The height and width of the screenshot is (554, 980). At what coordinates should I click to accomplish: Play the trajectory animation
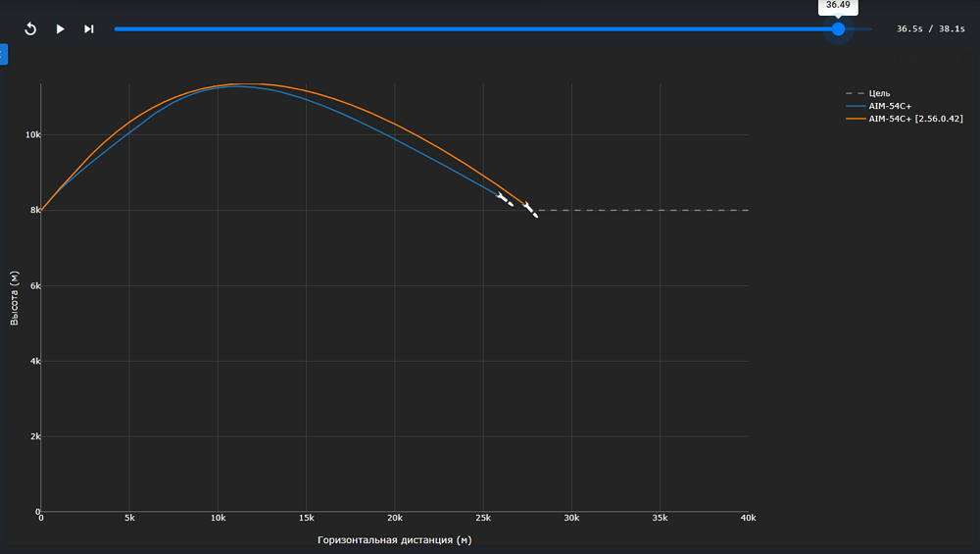(60, 28)
